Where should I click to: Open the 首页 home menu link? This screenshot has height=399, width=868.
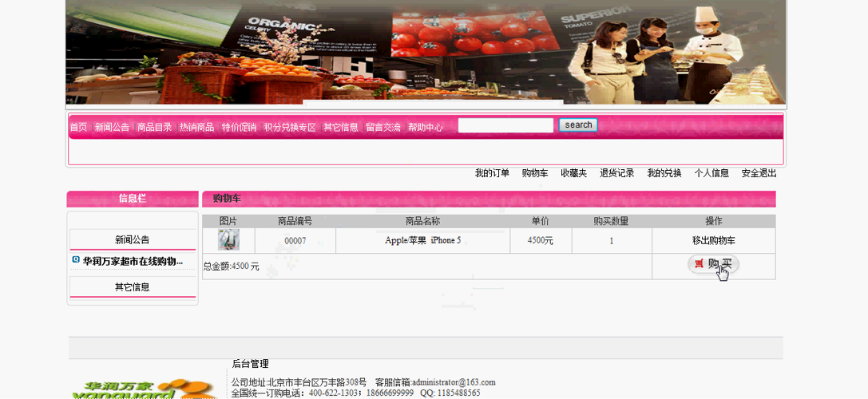pyautogui.click(x=78, y=128)
